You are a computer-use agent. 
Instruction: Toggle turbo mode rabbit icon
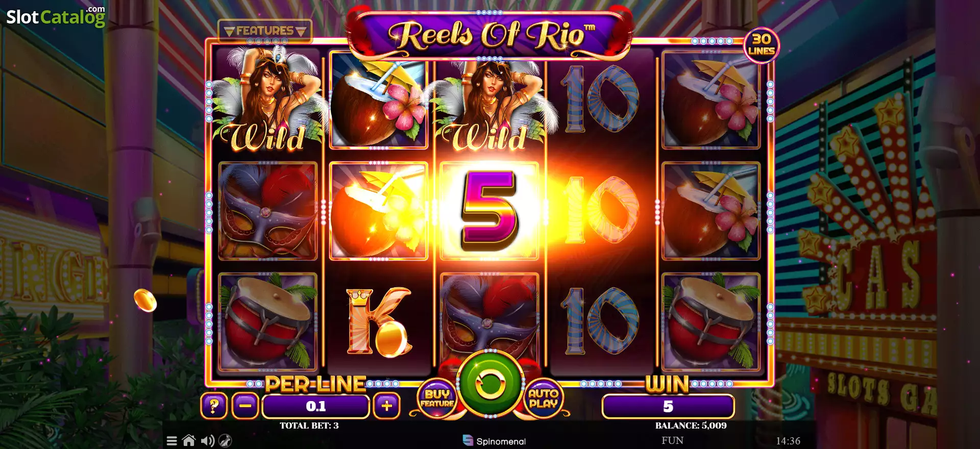click(x=225, y=441)
